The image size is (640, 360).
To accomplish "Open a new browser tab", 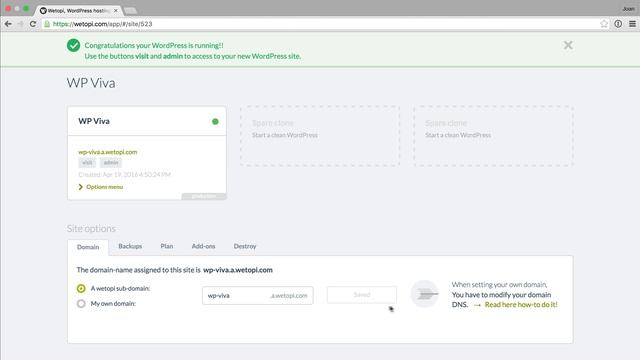I will [130, 11].
